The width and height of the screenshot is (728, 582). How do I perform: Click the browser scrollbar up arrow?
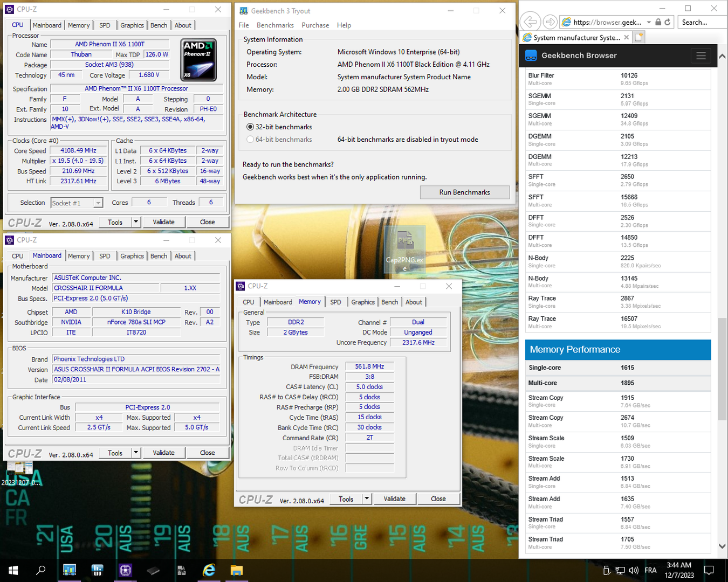click(722, 56)
